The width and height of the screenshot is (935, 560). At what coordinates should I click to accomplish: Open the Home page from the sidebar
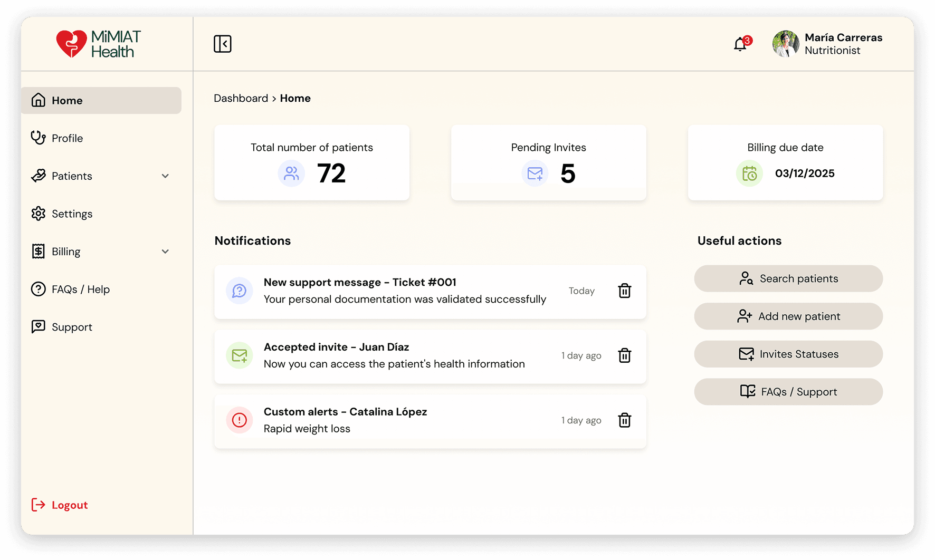67,100
